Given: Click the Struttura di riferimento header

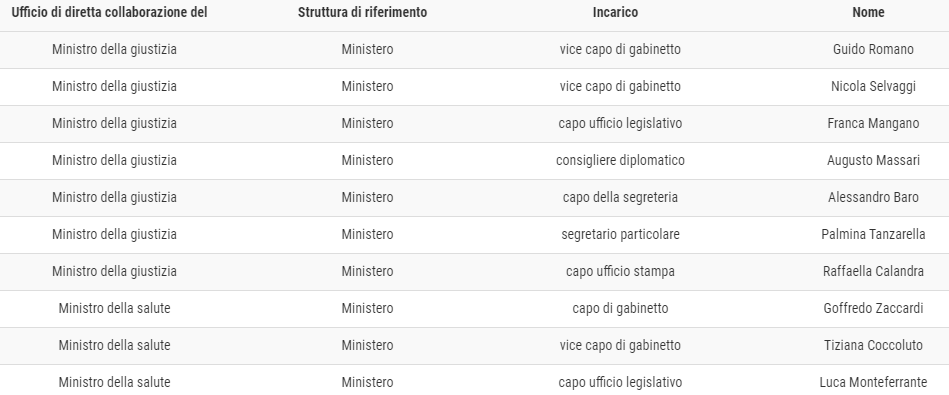Looking at the screenshot, I should click(362, 12).
